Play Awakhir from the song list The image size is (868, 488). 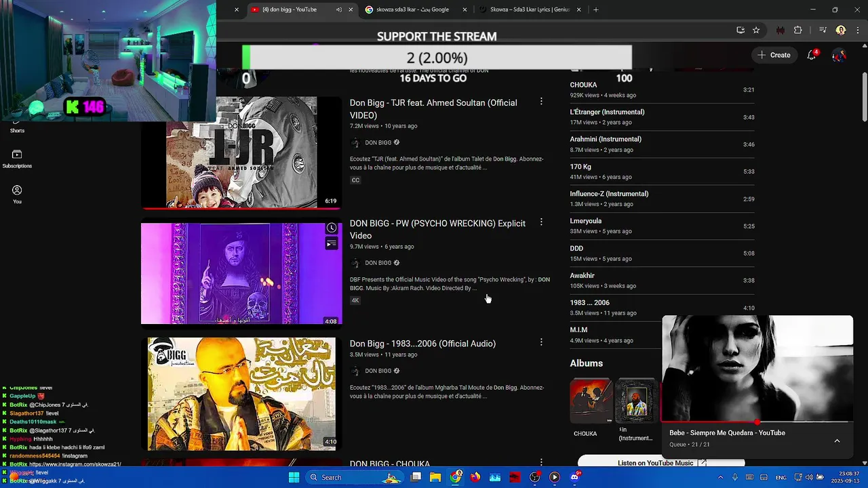pos(662,280)
